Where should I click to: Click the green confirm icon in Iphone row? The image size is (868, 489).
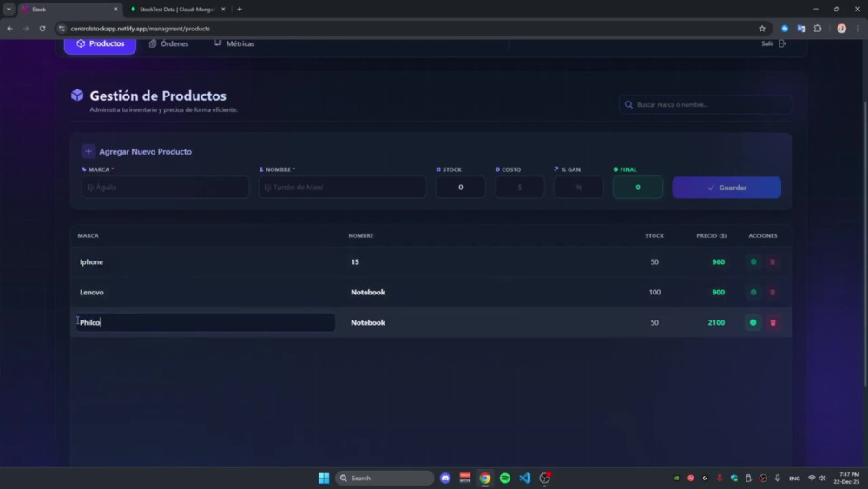tap(753, 262)
